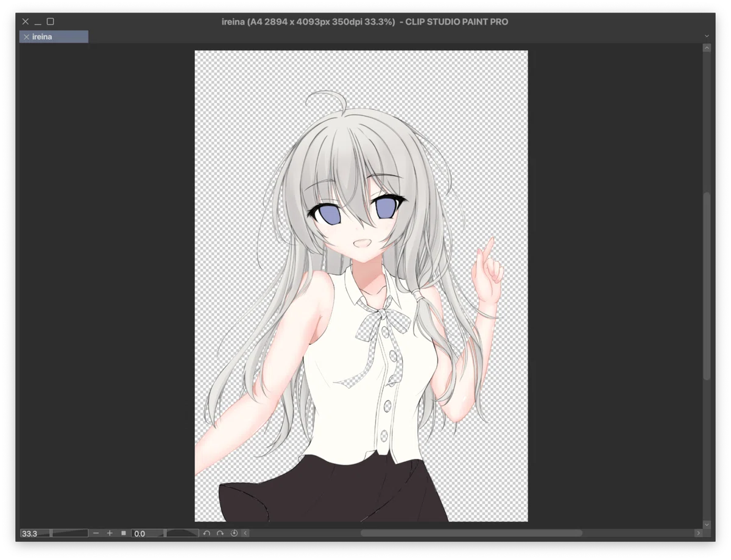Zoom out with the minus icon

point(96,533)
